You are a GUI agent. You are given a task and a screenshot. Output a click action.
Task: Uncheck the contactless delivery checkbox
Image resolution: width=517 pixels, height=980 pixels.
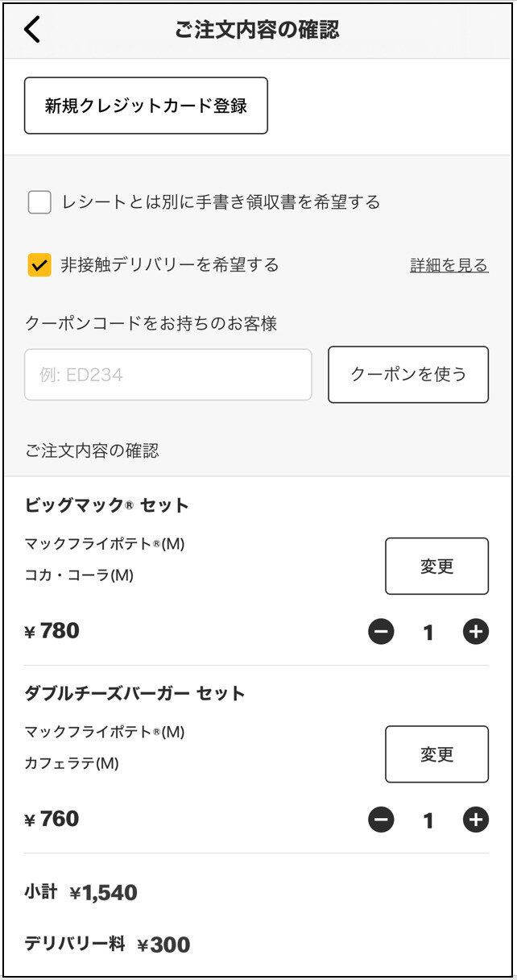(39, 264)
